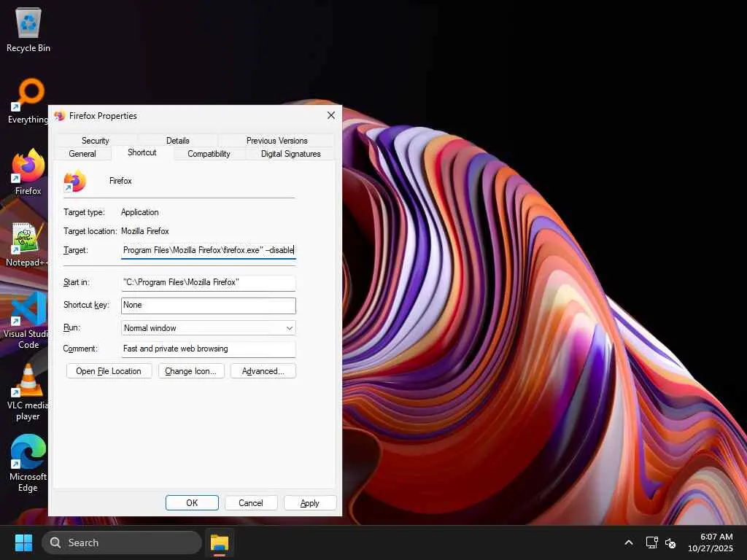747x560 pixels.
Task: Apply the shortcut changes
Action: pos(309,503)
